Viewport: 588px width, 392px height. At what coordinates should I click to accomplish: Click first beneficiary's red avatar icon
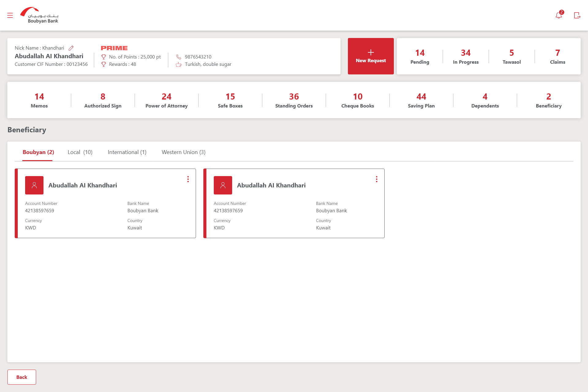tap(34, 185)
